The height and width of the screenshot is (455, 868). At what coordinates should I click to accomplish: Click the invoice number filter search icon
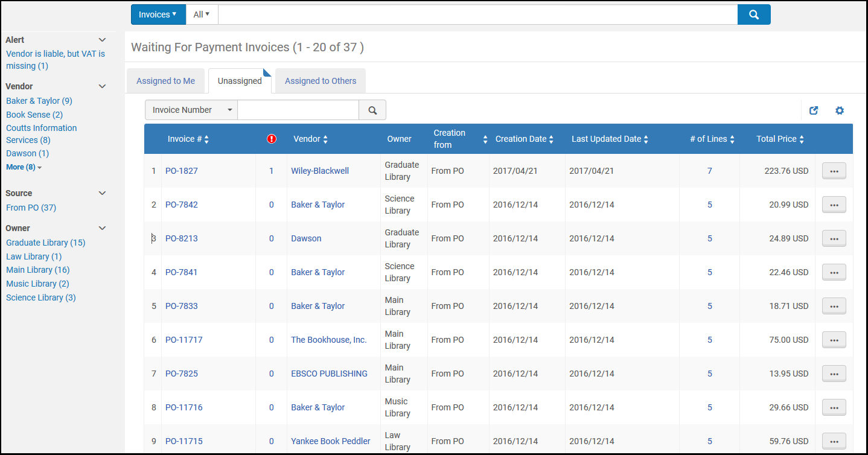pyautogui.click(x=372, y=110)
